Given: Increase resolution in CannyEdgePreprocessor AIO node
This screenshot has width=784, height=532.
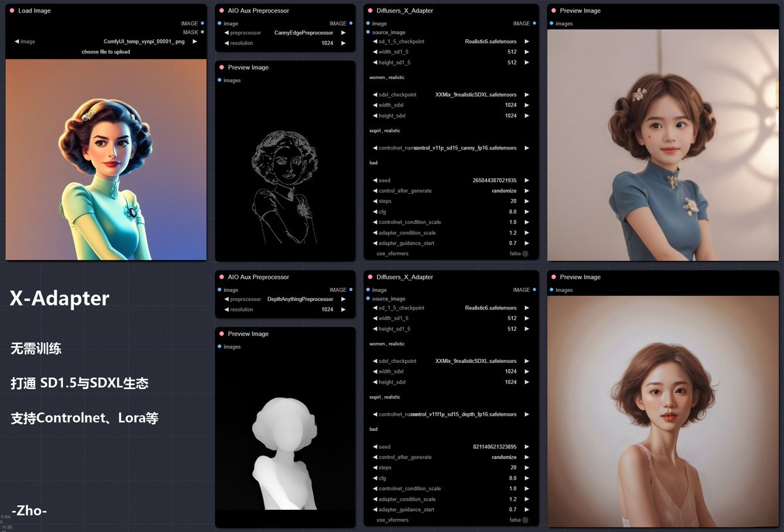Looking at the screenshot, I should (343, 43).
